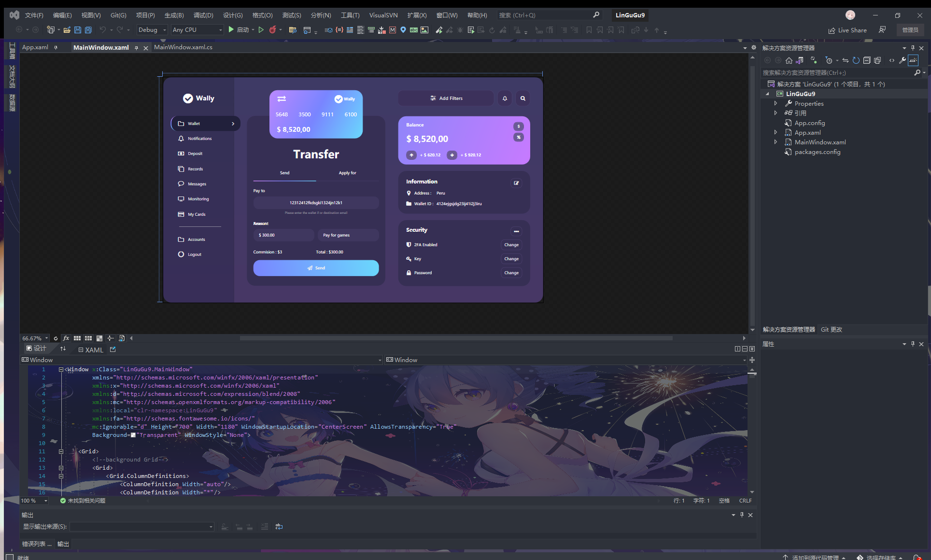Click the Hot Reload flame icon
Image resolution: width=931 pixels, height=560 pixels.
tap(273, 30)
